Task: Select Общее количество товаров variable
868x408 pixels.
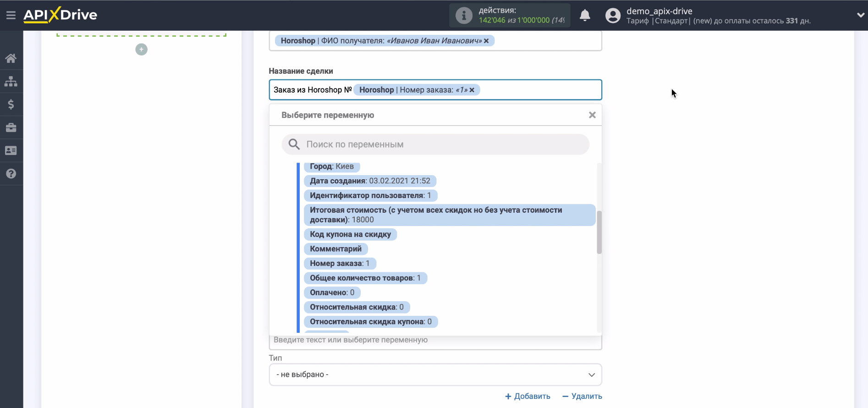Action: 365,278
